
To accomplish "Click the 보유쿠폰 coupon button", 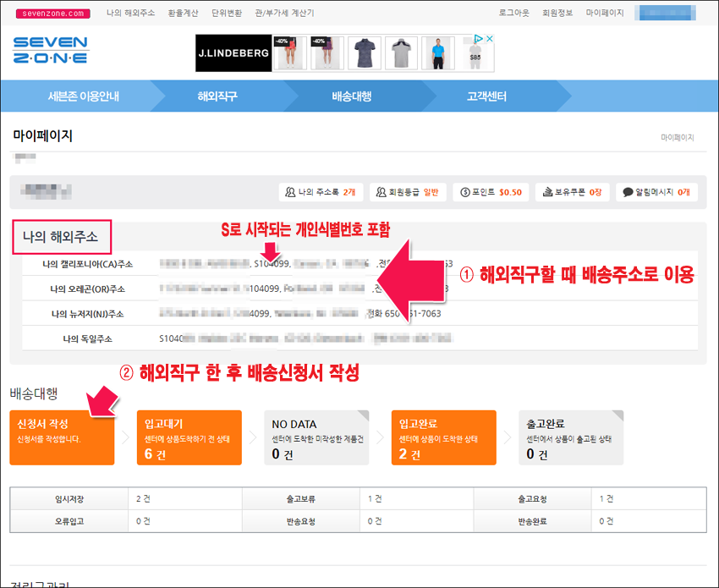I will [572, 192].
